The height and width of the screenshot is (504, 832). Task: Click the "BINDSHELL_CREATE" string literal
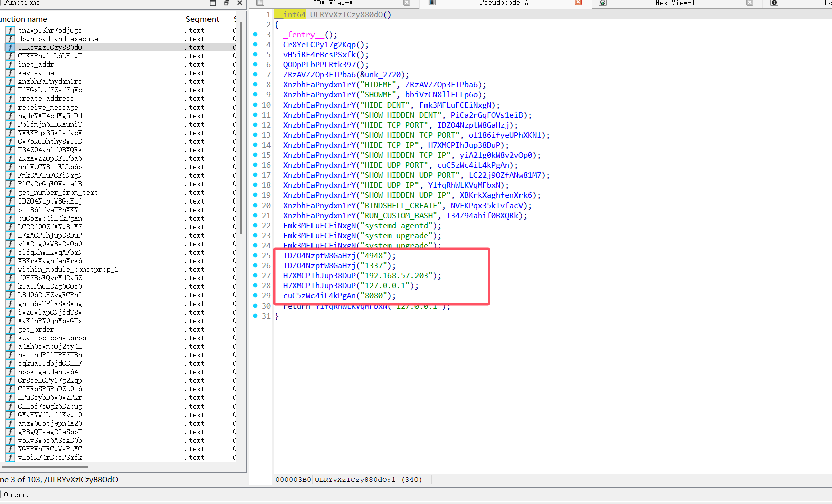(x=401, y=205)
